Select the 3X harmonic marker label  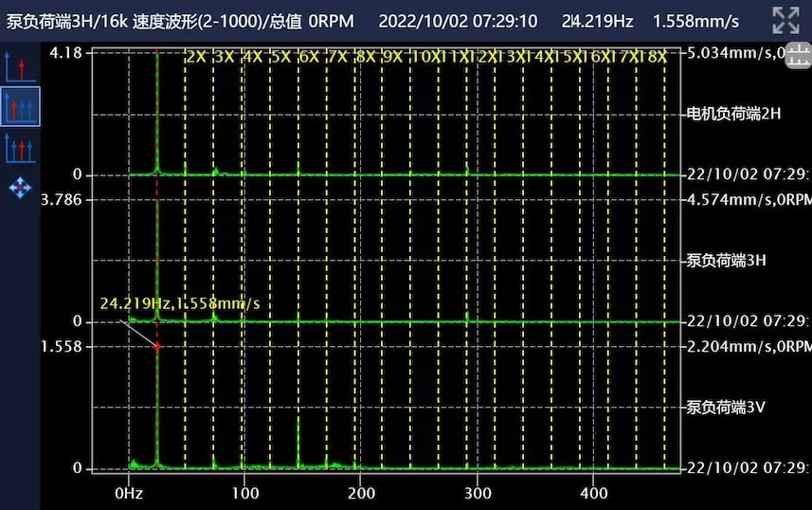pyautogui.click(x=224, y=57)
